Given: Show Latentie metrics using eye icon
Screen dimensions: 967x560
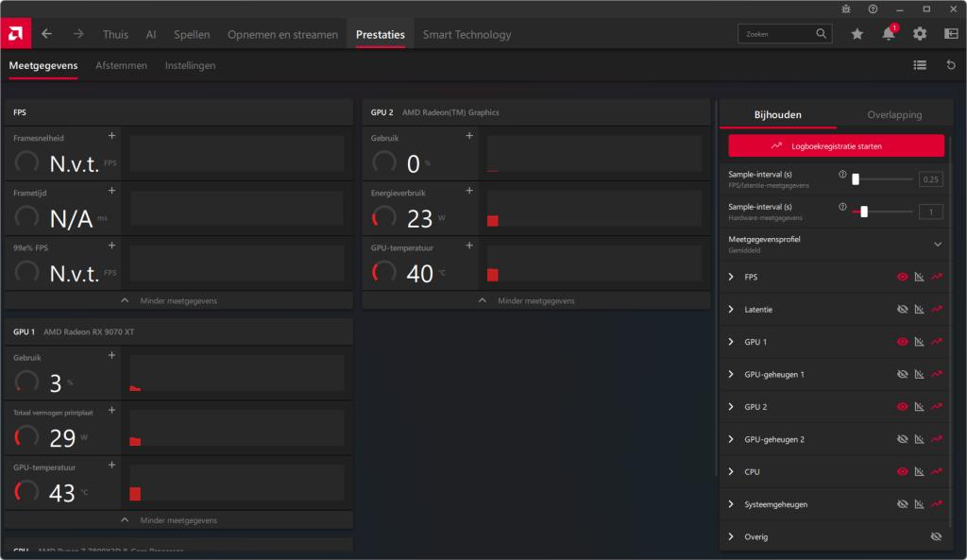Looking at the screenshot, I should [902, 310].
